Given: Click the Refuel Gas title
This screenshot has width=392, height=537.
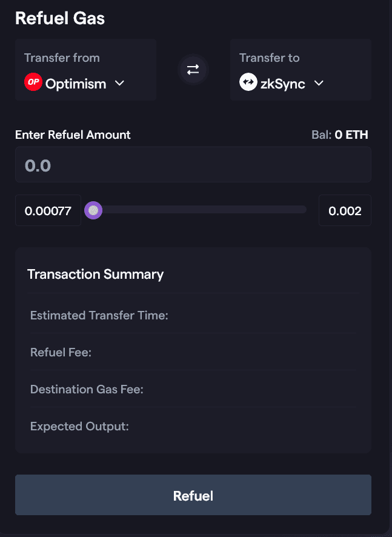Looking at the screenshot, I should tap(60, 18).
